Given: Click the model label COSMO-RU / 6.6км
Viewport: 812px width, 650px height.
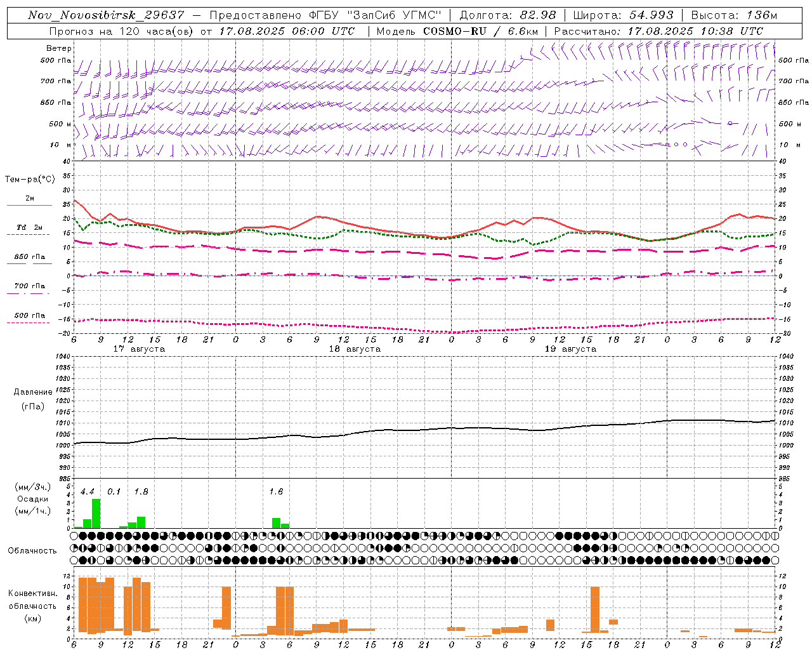Looking at the screenshot, I should (480, 31).
